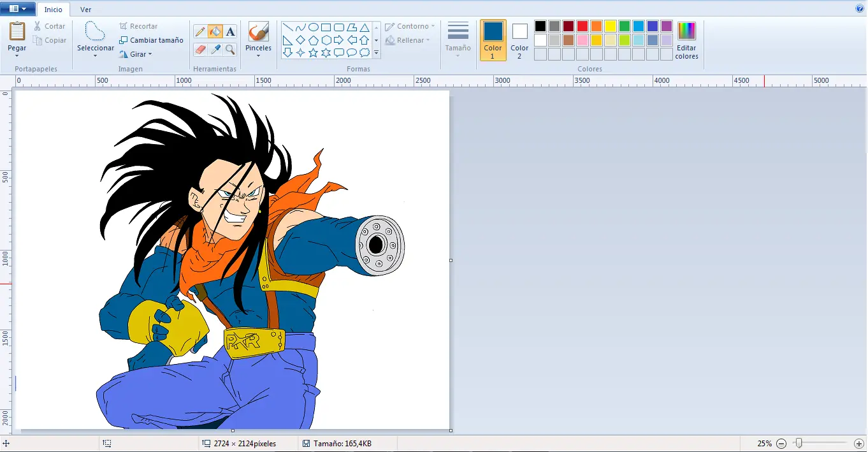Choose the left arrow shape

click(352, 40)
